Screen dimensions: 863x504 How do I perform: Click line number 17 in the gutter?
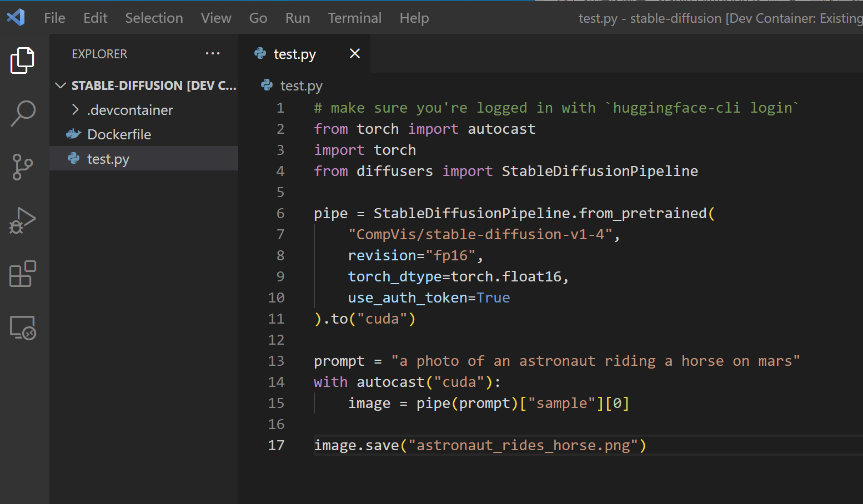pyautogui.click(x=276, y=445)
